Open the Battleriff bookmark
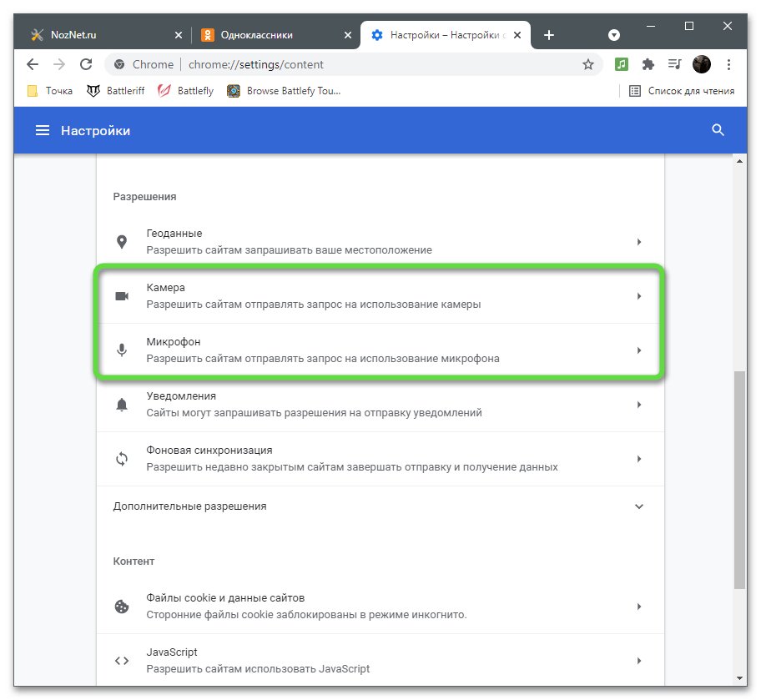Image resolution: width=761 pixels, height=700 pixels. 118,91
